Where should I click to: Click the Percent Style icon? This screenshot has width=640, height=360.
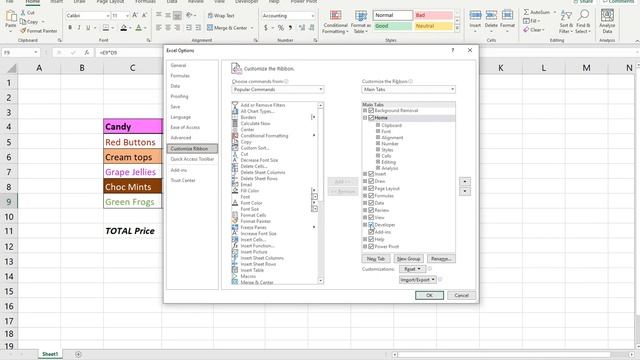coord(281,28)
